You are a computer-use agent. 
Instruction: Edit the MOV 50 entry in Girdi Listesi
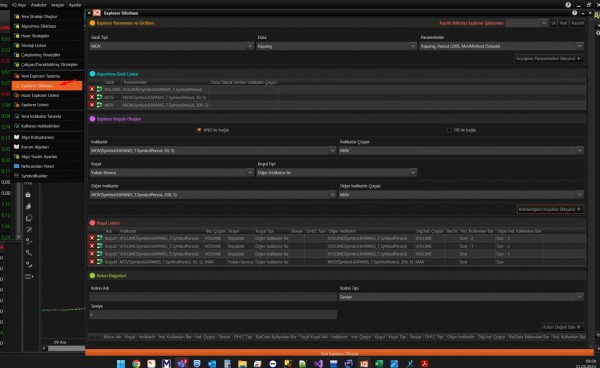[x=99, y=97]
